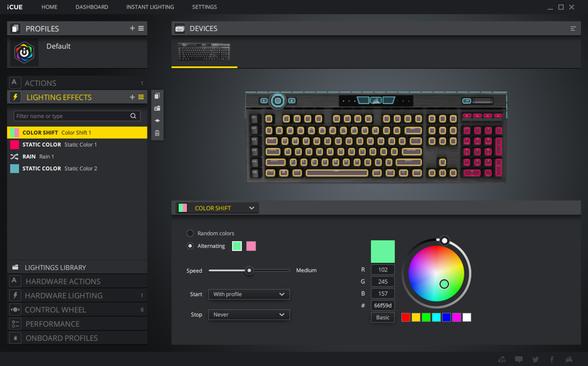Click the R value field
This screenshot has width=588, height=366.
click(382, 269)
